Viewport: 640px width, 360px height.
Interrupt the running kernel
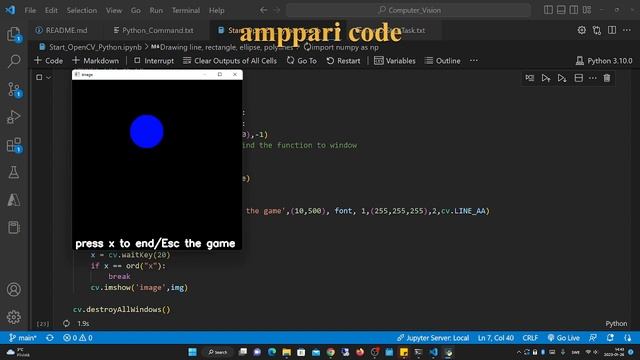(x=154, y=61)
